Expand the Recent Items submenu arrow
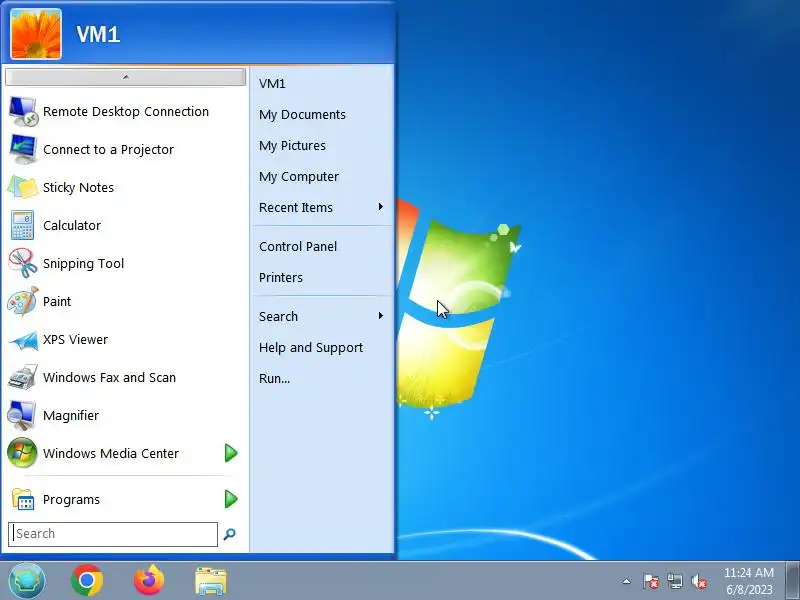This screenshot has height=600, width=800. coord(381,207)
